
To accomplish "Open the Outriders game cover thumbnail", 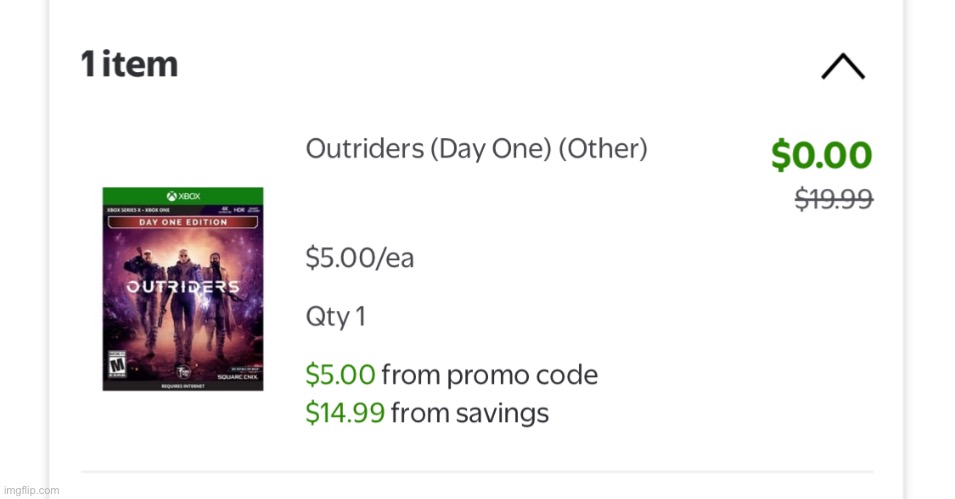I will coord(183,289).
